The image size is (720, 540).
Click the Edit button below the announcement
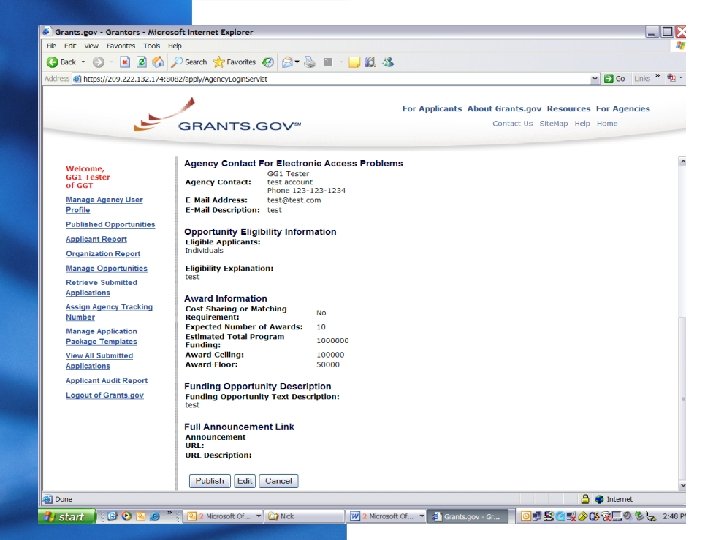tap(244, 481)
